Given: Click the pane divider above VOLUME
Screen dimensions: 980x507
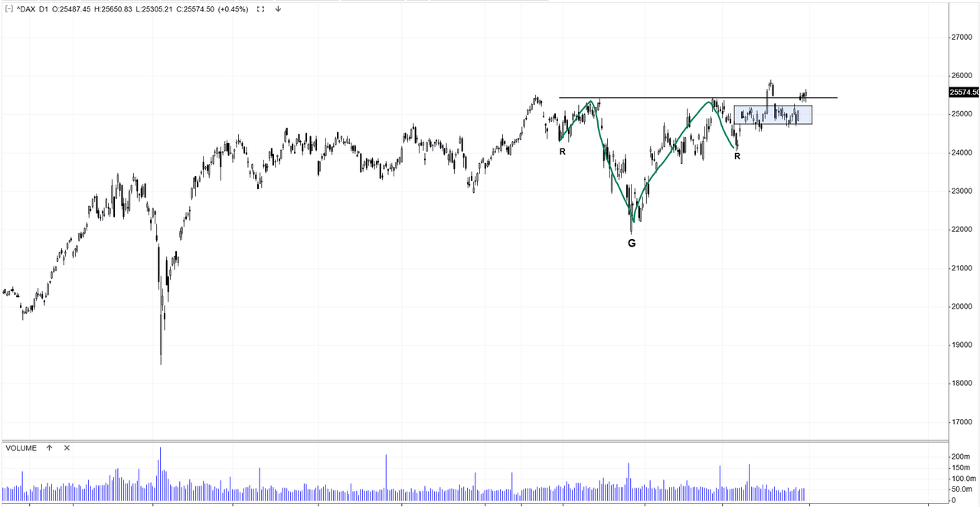Looking at the screenshot, I should (474, 440).
